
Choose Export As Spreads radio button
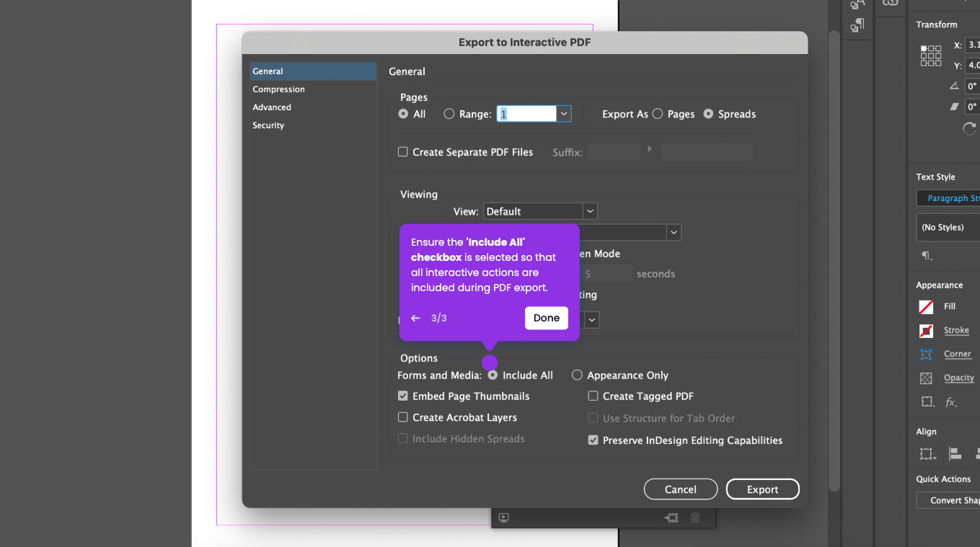coord(708,114)
